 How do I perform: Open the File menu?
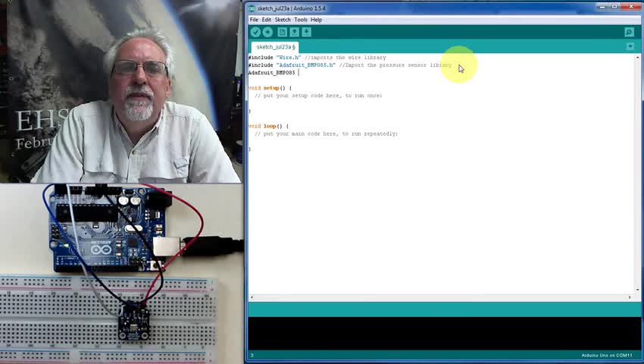tap(254, 20)
